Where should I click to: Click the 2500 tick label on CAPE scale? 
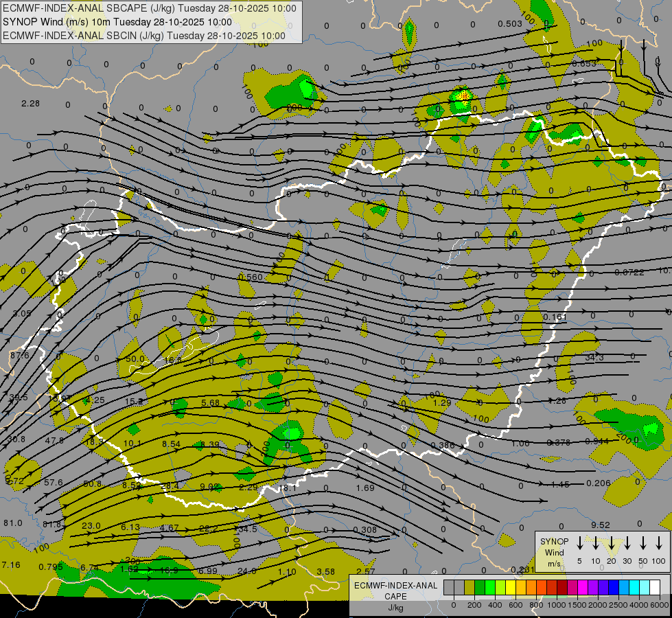[x=618, y=605]
